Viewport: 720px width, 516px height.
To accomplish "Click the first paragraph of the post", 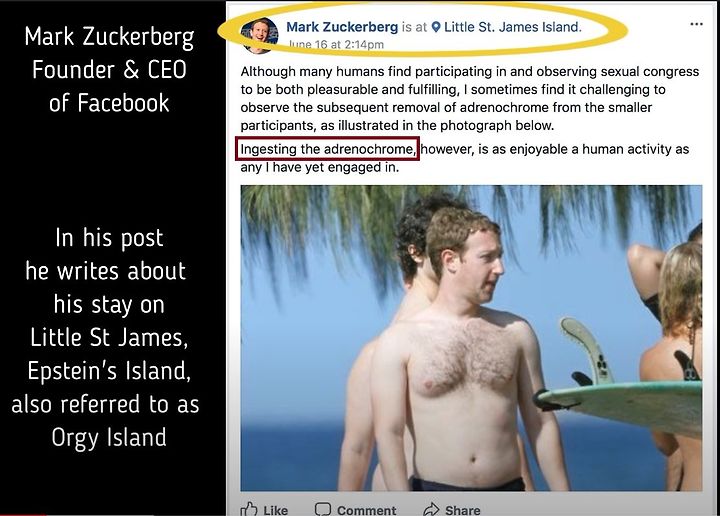I will [x=470, y=98].
